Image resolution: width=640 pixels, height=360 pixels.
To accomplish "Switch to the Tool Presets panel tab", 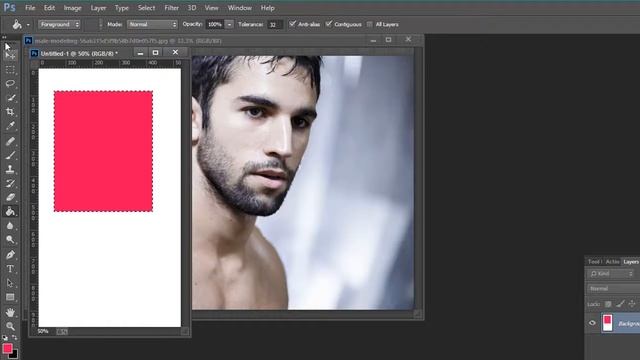I will pos(594,262).
